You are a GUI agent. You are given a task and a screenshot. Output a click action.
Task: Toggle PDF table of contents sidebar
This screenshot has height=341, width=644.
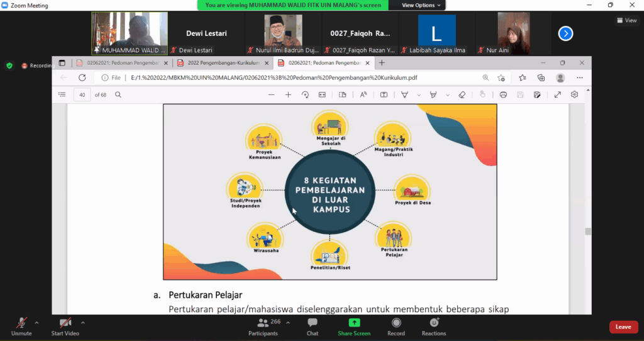point(62,94)
